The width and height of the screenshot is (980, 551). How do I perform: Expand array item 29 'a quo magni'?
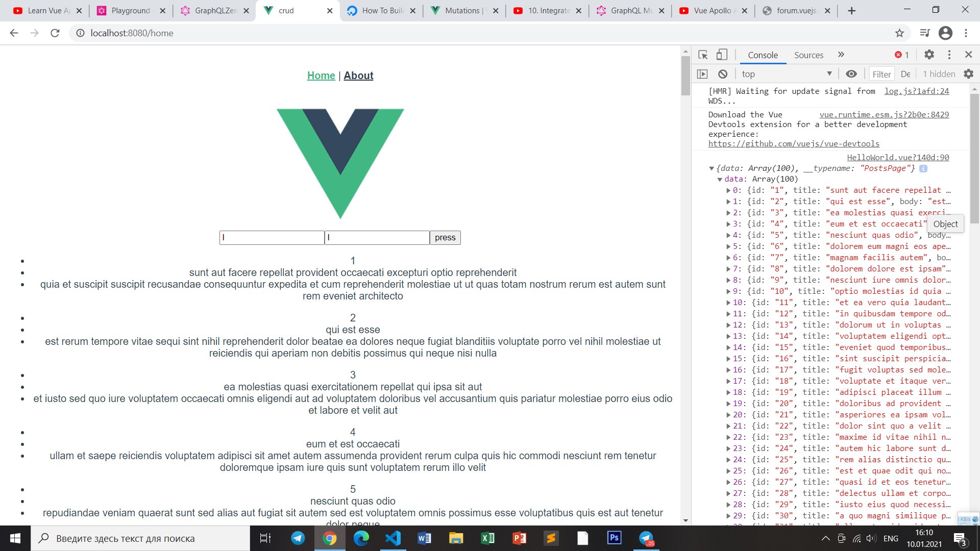click(729, 516)
